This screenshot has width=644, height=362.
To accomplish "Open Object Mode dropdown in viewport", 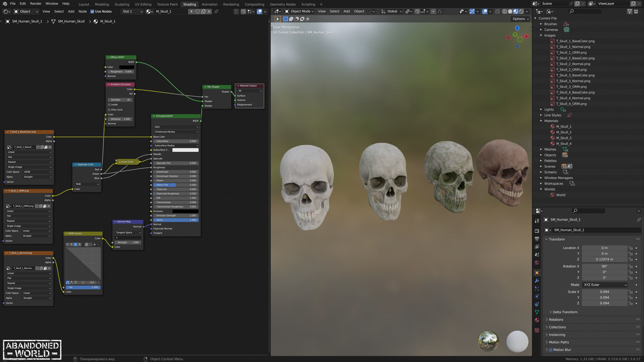I will (299, 11).
